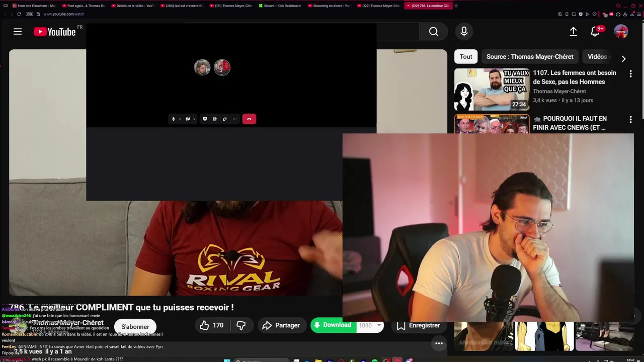Screen dimensions: 644x362
Task: Click the taskbar clock showing 18:40
Action: click(631, 360)
